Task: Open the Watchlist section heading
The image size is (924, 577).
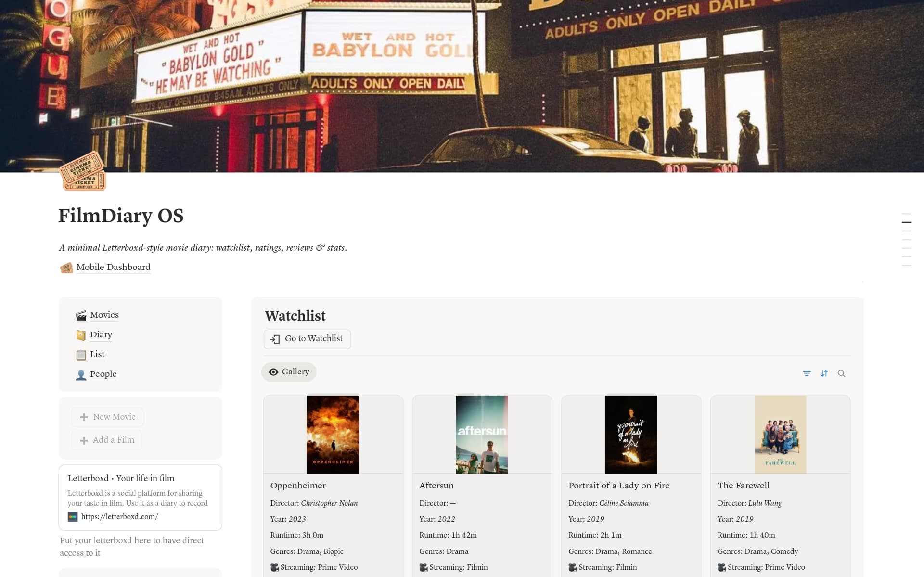Action: click(x=295, y=316)
